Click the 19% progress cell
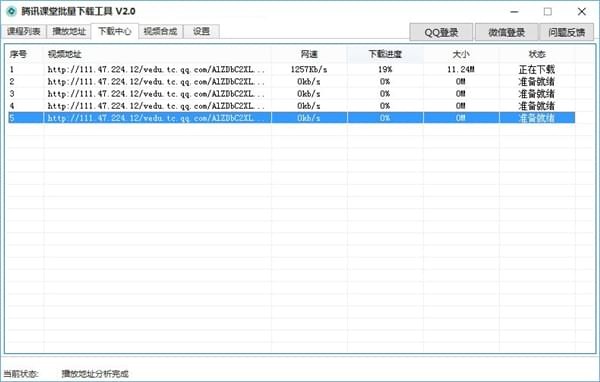The width and height of the screenshot is (600, 382). click(x=385, y=69)
